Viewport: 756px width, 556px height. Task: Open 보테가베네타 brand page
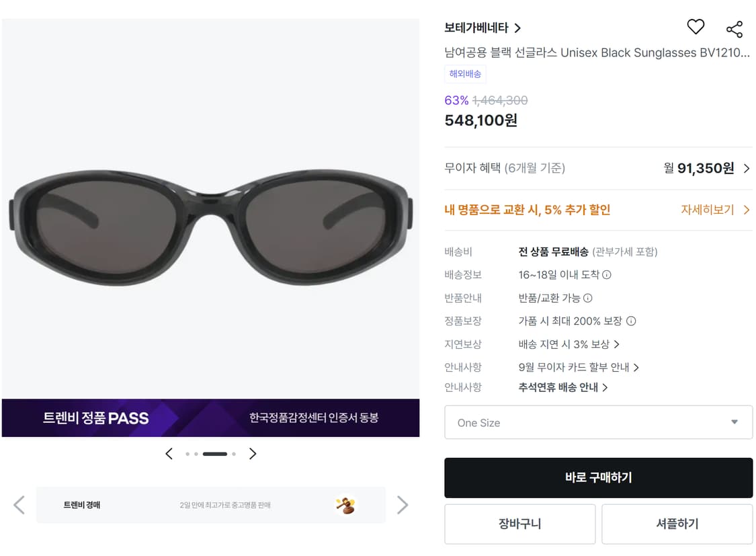(x=482, y=28)
